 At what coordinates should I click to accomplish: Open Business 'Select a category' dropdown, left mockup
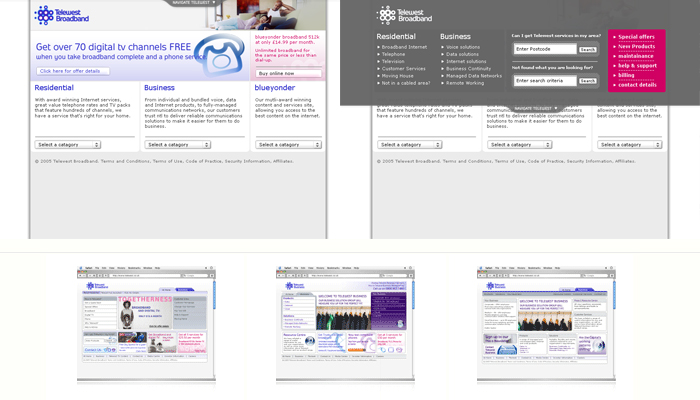178,145
